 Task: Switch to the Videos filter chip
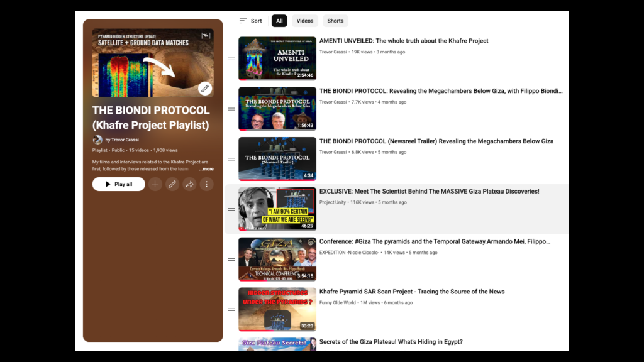coord(305,21)
